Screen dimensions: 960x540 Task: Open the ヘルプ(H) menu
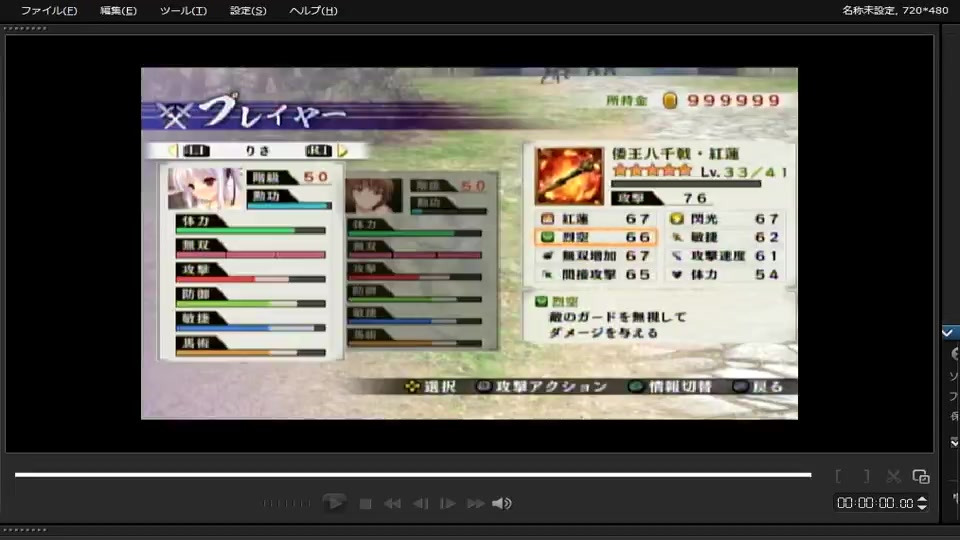(313, 10)
